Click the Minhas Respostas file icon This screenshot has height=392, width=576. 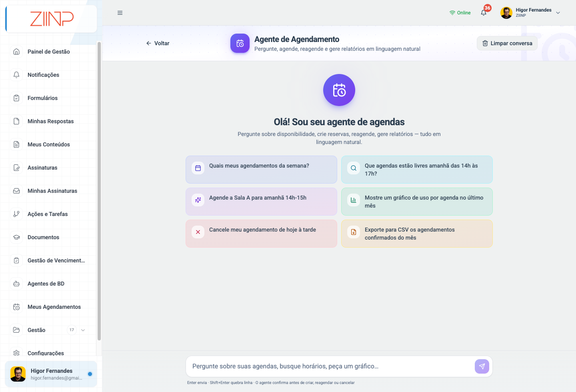[16, 121]
